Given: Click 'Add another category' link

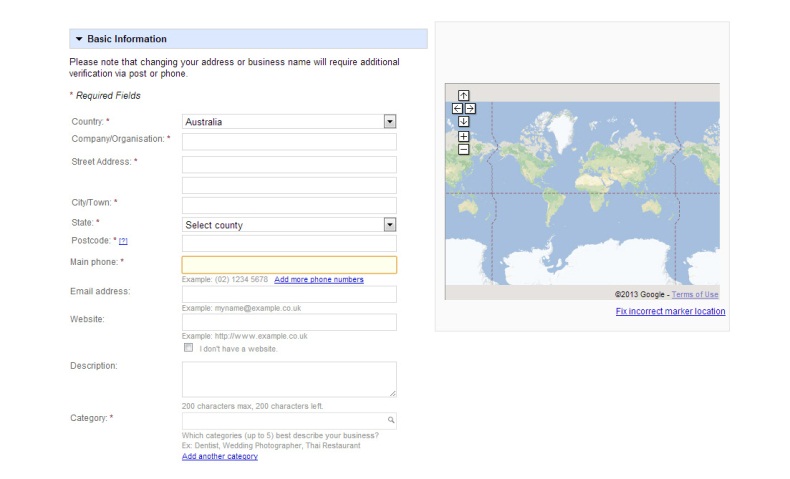Looking at the screenshot, I should [220, 456].
